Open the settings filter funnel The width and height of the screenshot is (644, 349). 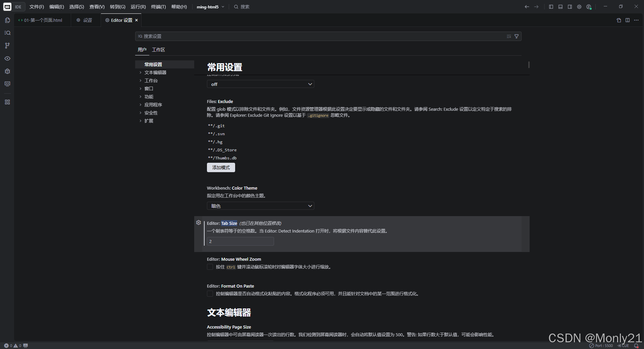(517, 36)
